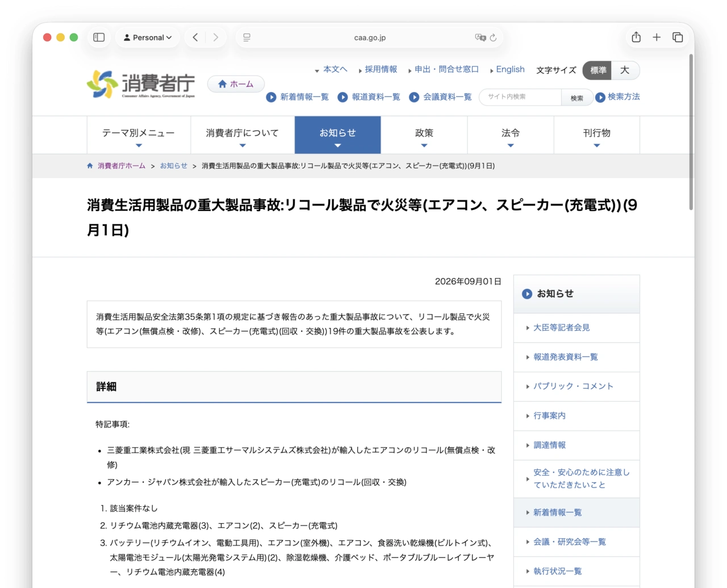727x588 pixels.
Task: Click the 特記事項: label
Action: coord(112,425)
